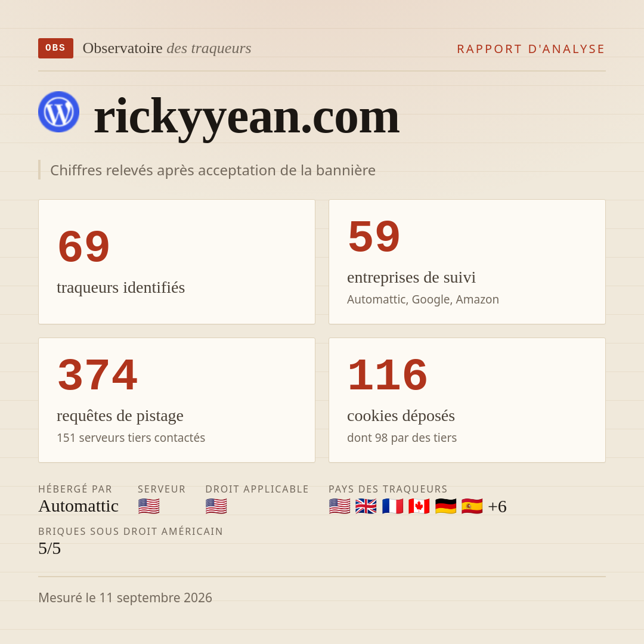Screen dimensions: 644x644
Task: Click the Serveur label
Action: [x=162, y=489]
